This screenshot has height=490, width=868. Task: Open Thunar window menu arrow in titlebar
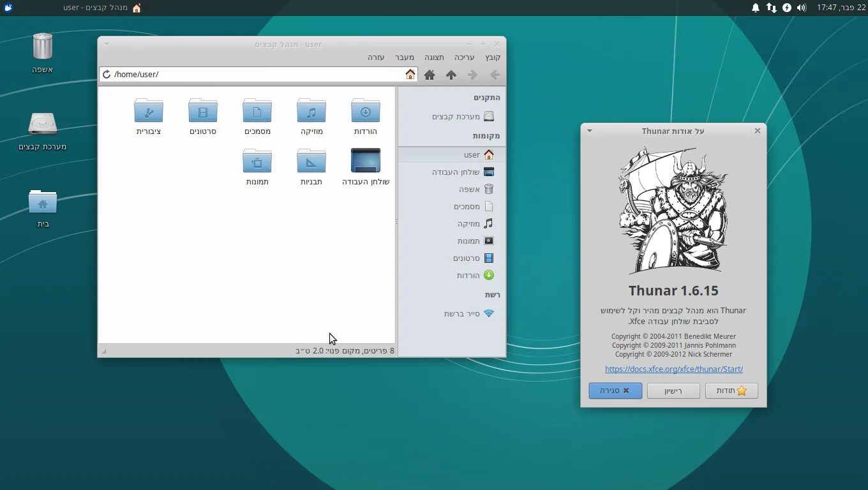click(107, 44)
